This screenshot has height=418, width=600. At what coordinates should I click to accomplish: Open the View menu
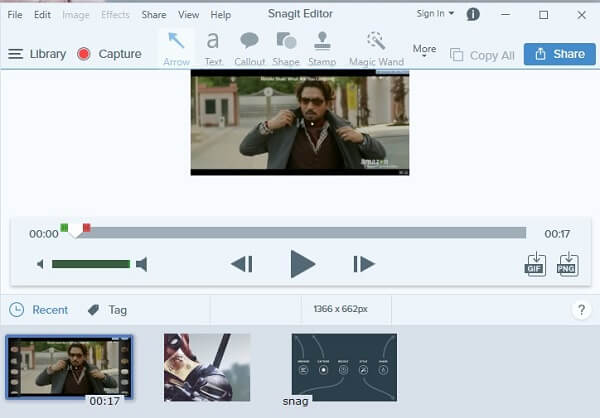188,15
